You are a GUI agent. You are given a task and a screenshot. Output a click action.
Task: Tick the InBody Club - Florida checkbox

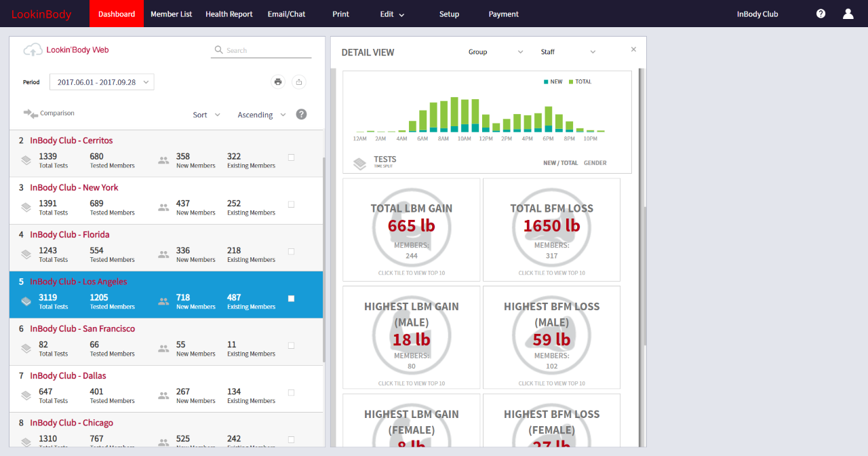(x=292, y=251)
